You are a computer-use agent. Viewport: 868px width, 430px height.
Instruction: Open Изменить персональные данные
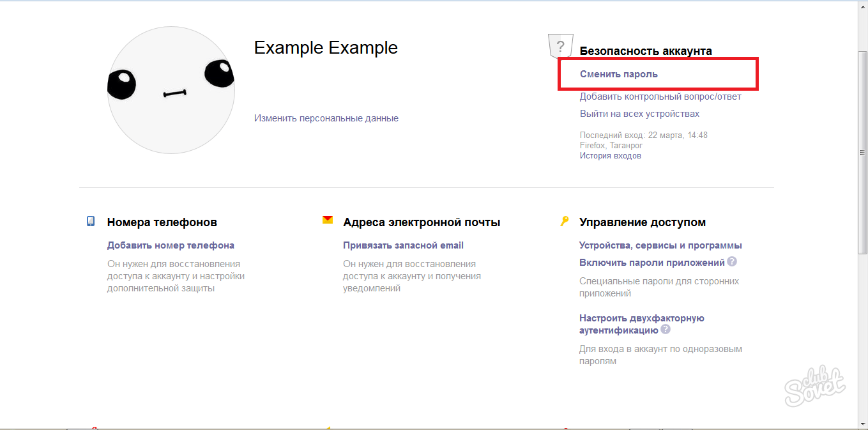pos(326,118)
